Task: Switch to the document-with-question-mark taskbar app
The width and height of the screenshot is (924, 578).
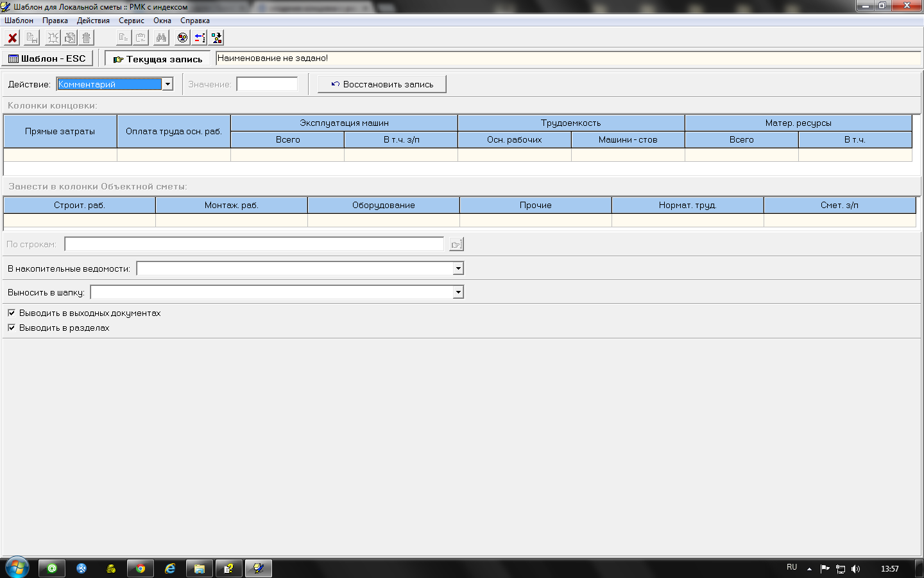Action: point(229,568)
